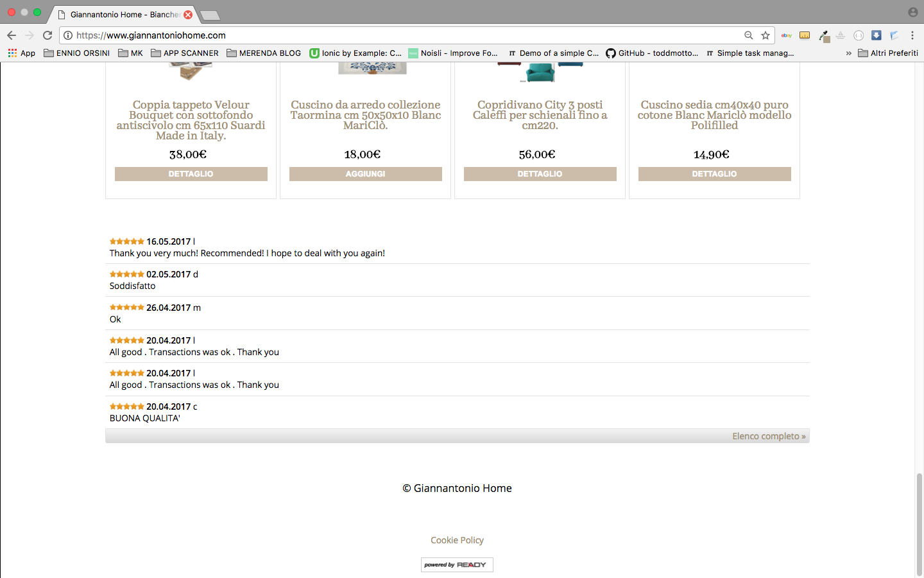Click the page vertical scrollbar thumb

tap(920, 523)
